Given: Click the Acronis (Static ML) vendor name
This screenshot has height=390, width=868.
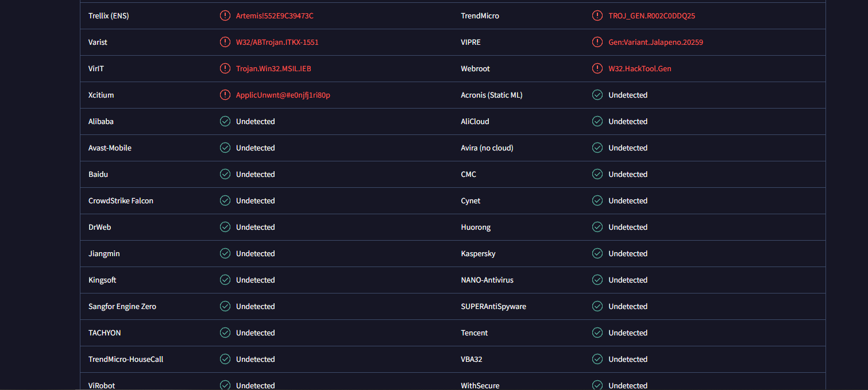Looking at the screenshot, I should pyautogui.click(x=492, y=95).
